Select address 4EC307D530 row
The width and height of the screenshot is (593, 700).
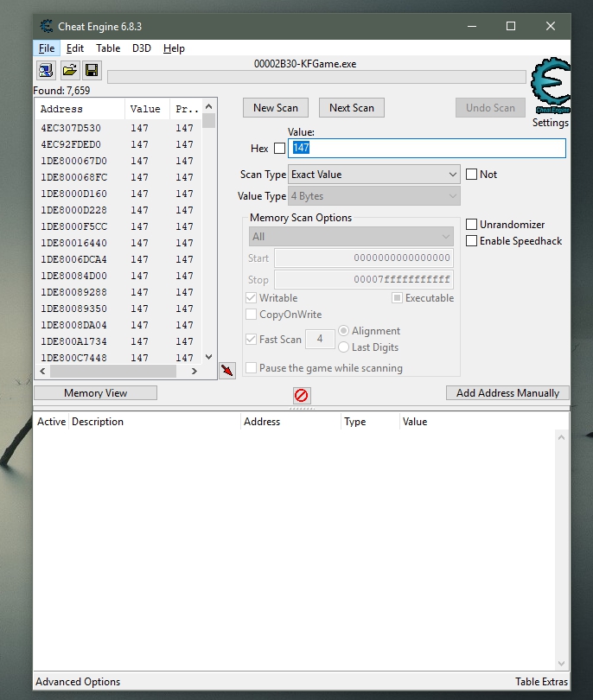tap(118, 128)
